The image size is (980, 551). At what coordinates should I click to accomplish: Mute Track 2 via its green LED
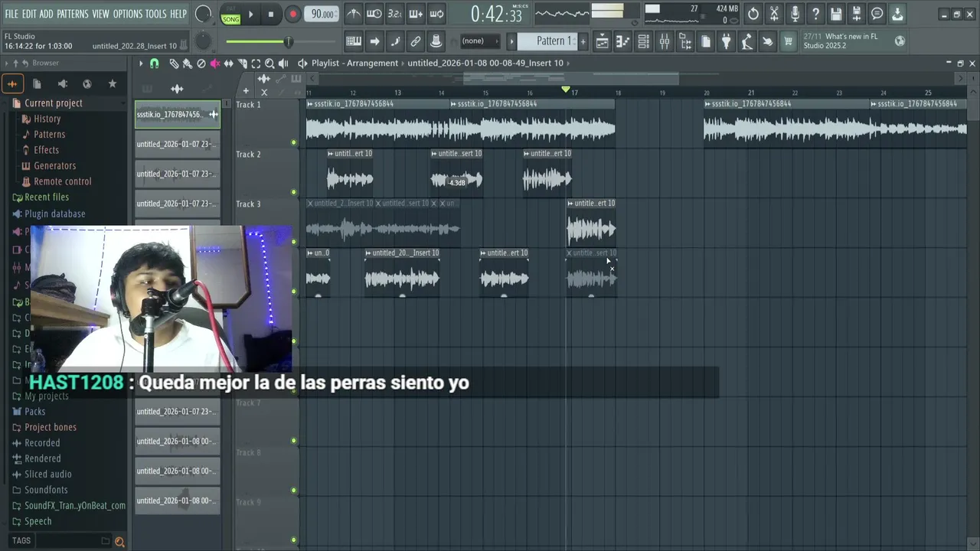pyautogui.click(x=293, y=192)
